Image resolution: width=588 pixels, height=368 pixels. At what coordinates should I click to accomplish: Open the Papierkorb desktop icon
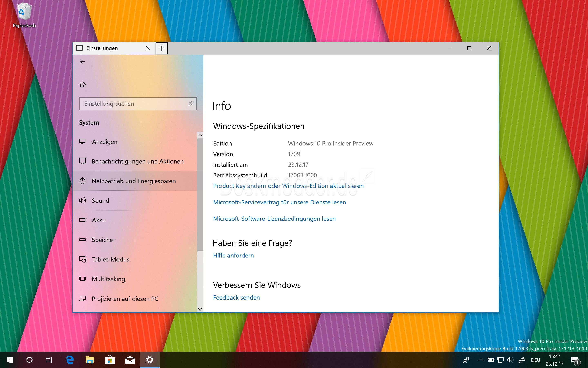(x=24, y=15)
